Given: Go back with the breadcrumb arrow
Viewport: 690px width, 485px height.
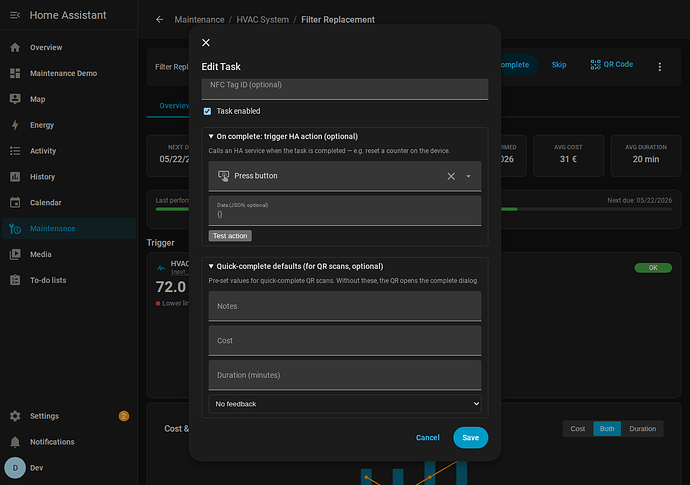Looking at the screenshot, I should tap(160, 20).
